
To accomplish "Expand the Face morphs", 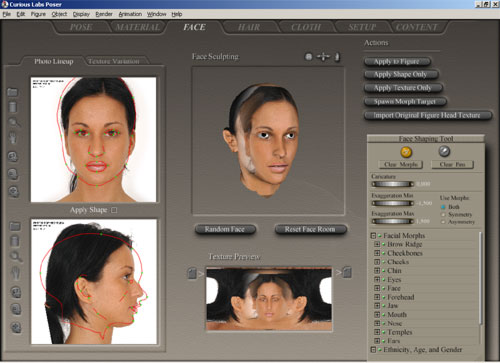I will point(377,288).
